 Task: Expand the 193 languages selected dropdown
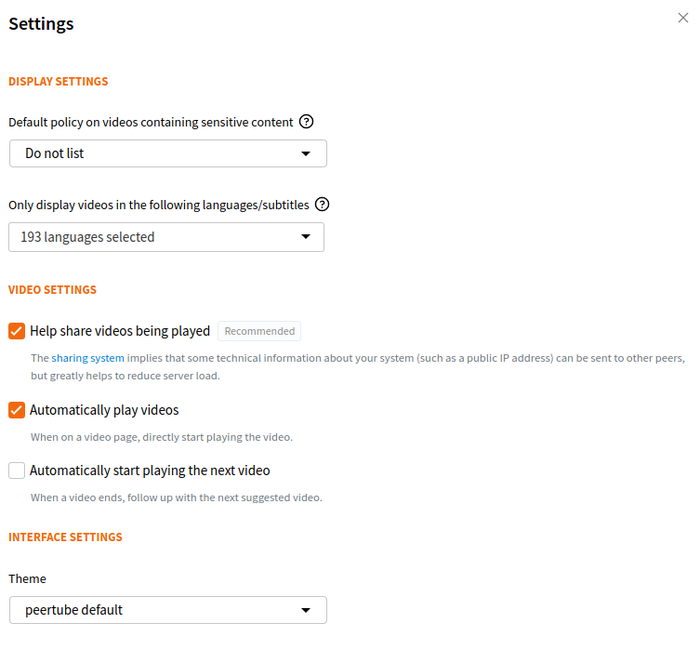click(166, 237)
